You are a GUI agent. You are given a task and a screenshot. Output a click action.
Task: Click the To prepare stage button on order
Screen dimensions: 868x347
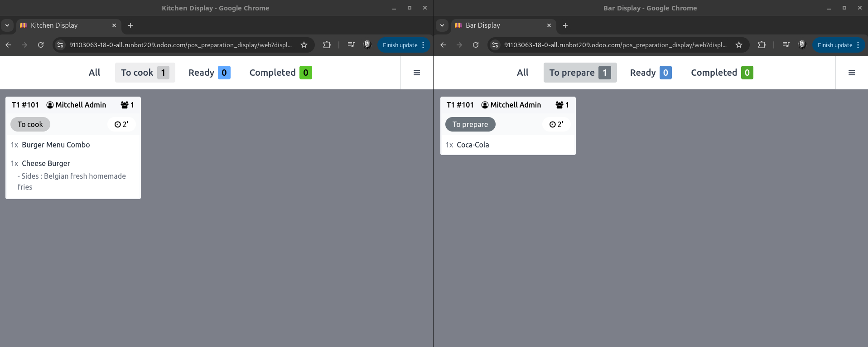[470, 124]
